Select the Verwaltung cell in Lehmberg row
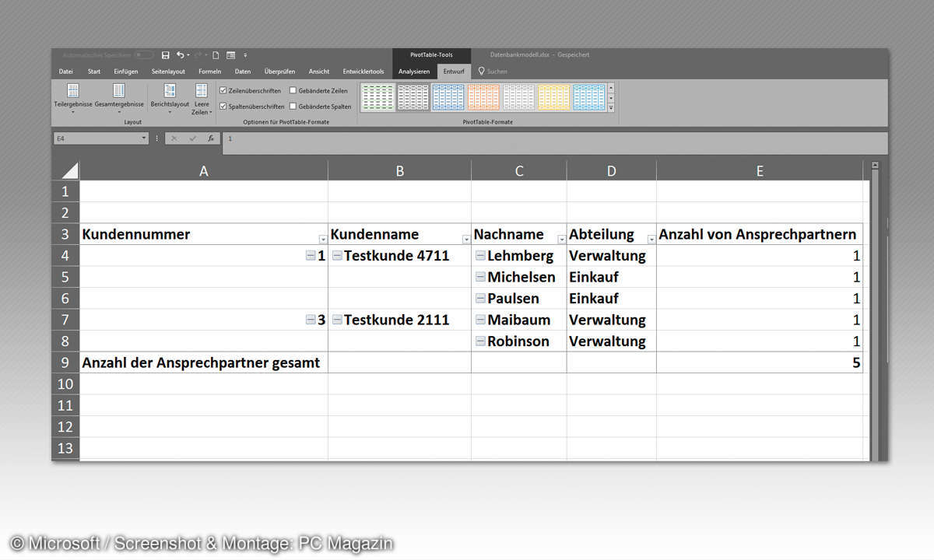This screenshot has width=934, height=560. pyautogui.click(x=612, y=255)
